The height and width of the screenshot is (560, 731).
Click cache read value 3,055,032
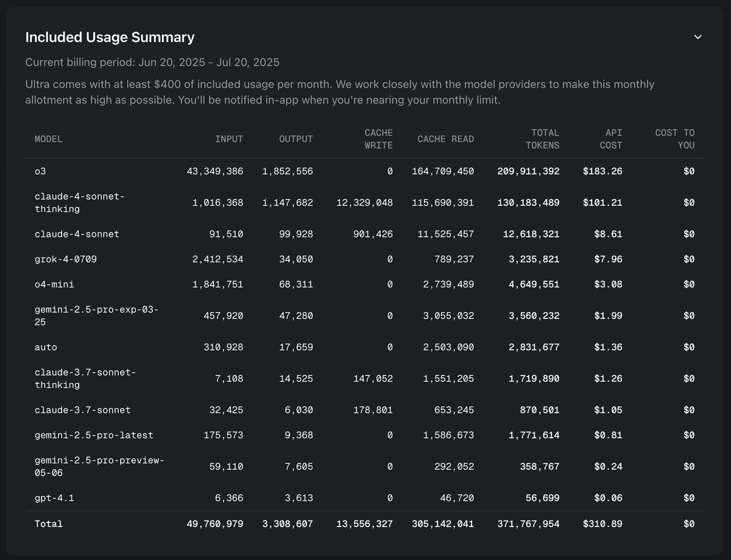pos(448,315)
